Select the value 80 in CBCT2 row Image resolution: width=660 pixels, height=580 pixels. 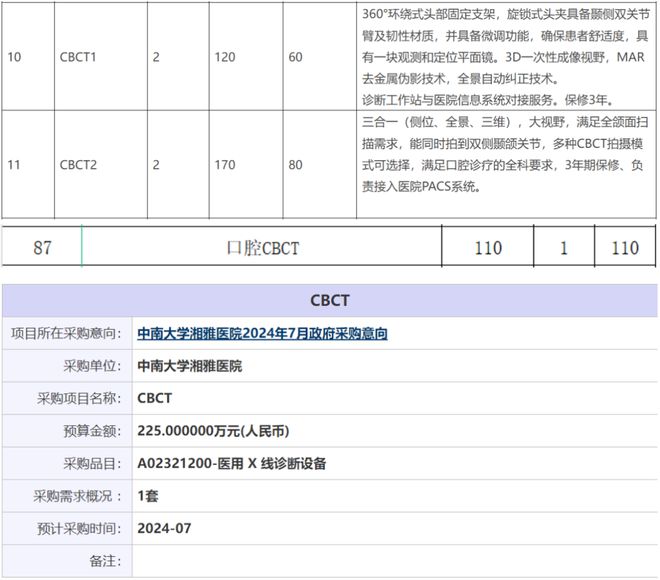coord(295,165)
